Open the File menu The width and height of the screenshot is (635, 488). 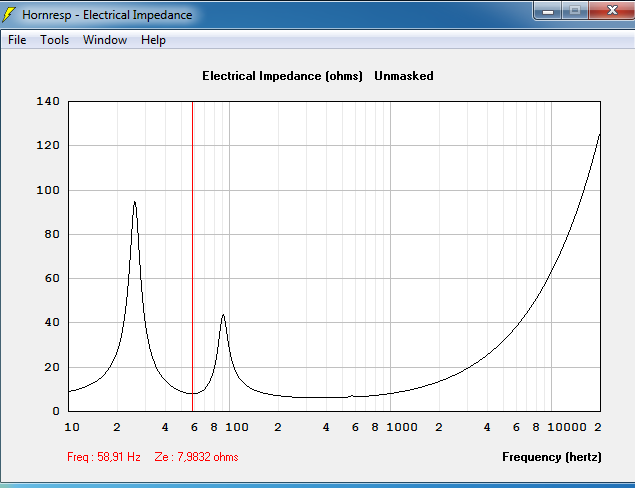17,40
